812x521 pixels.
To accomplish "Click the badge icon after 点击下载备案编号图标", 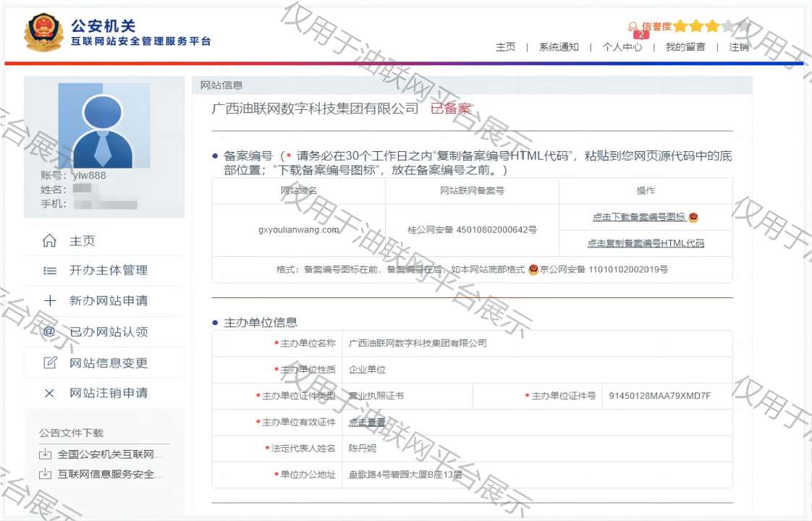I will (693, 217).
